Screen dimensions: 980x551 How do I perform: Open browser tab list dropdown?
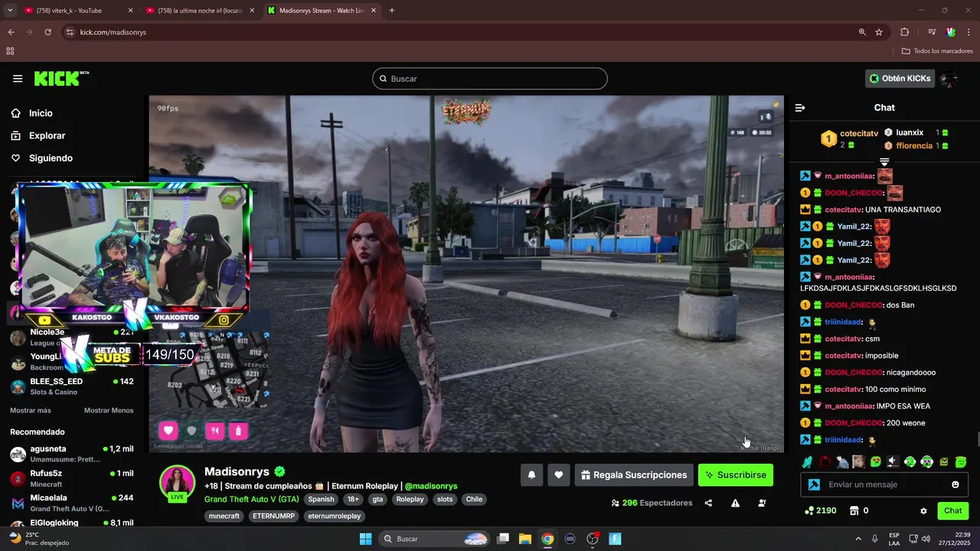coord(10,11)
